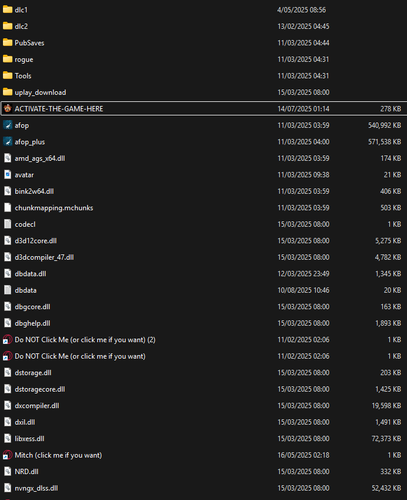Click the PubSaves folder icon
Viewport: 407px width, 500px height.
coord(7,43)
